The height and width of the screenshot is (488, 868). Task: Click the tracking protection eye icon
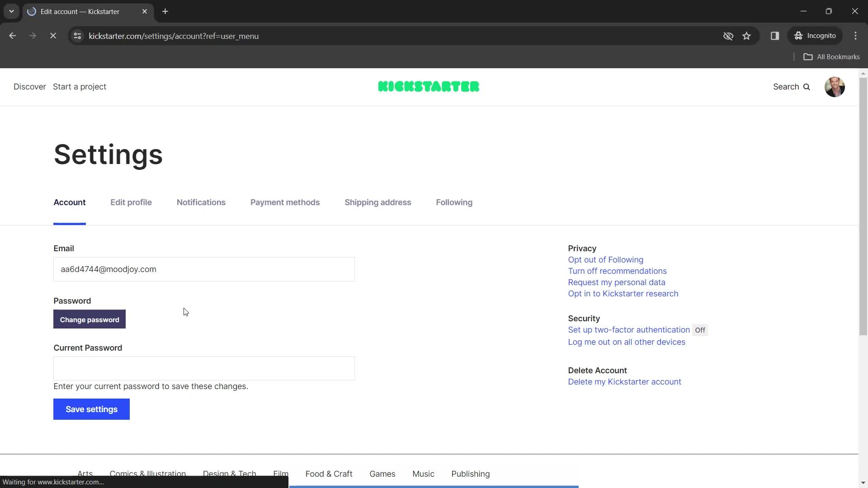(728, 36)
